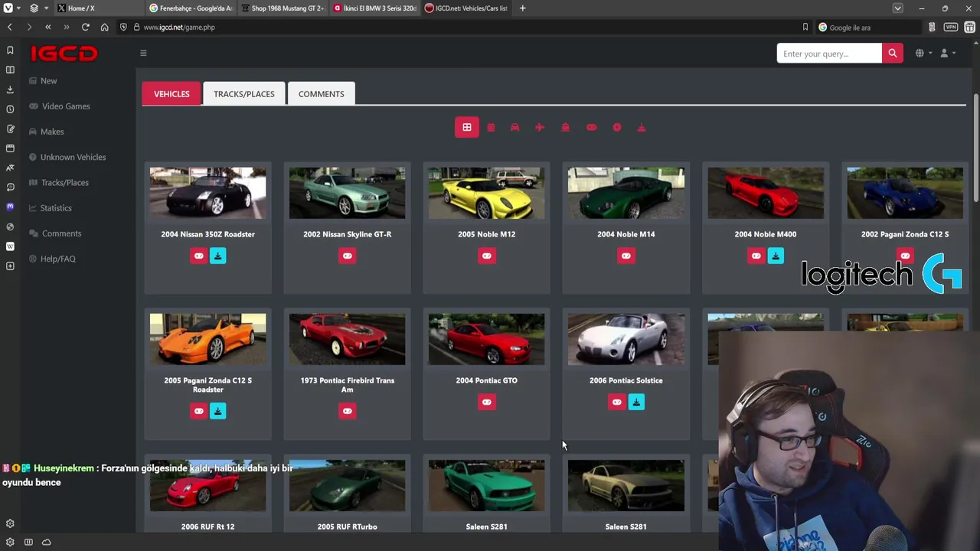Click the 2006 RUF Rt 12 title
This screenshot has width=980, height=551.
(208, 527)
